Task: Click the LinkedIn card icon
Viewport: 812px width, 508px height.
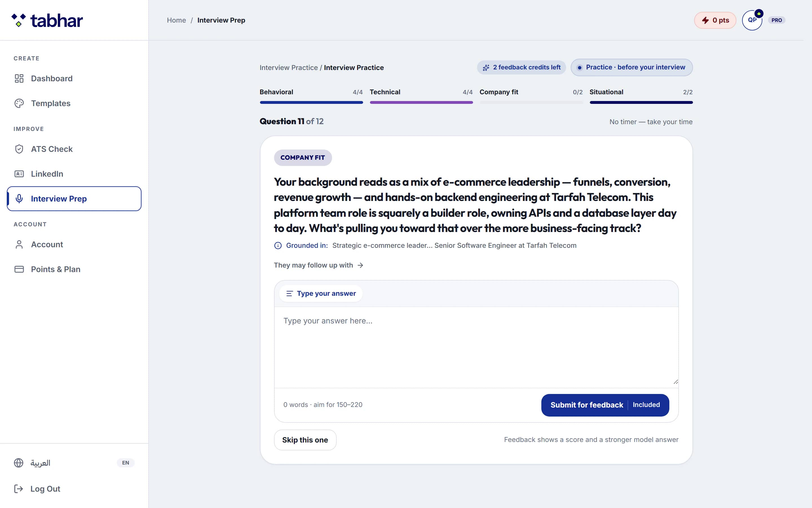Action: (19, 174)
